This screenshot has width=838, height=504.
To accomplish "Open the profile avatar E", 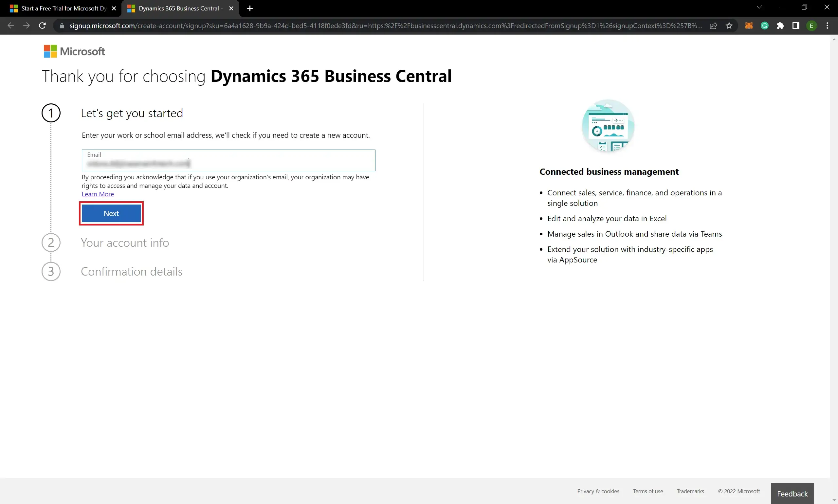I will pos(811,26).
